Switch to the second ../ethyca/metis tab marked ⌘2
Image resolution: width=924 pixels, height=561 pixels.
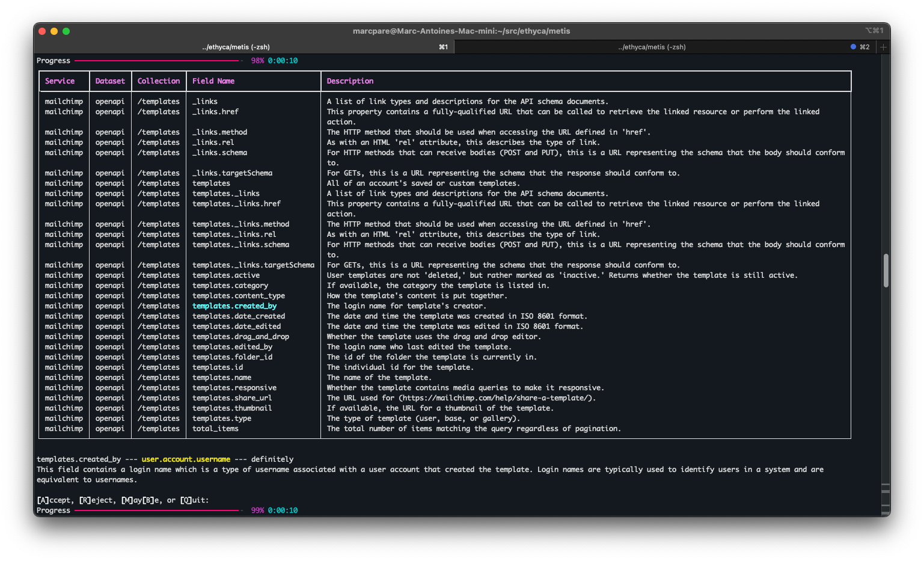(x=652, y=47)
